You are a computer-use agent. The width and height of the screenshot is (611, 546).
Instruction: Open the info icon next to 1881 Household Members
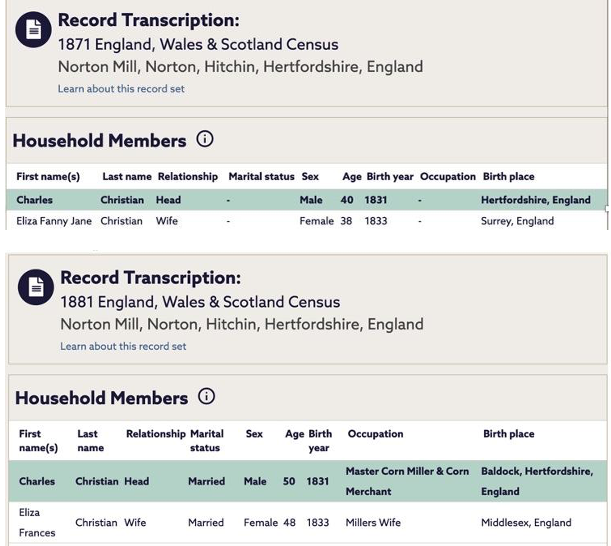[206, 396]
